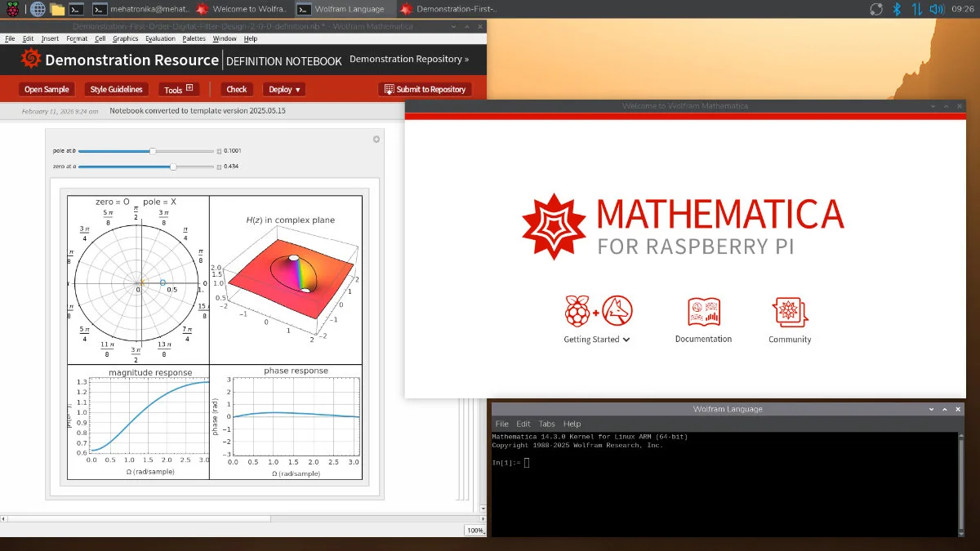Launch the web browser globe icon
This screenshot has width=980, height=551.
click(38, 9)
